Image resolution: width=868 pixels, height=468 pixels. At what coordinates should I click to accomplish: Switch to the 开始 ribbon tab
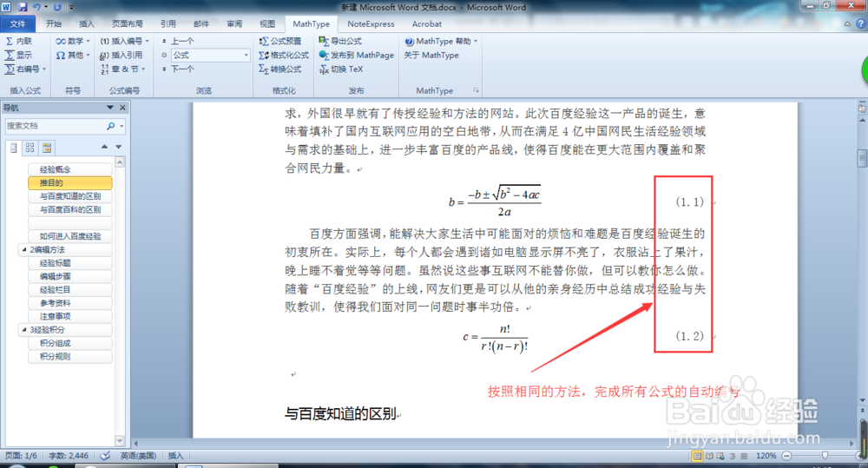pos(54,23)
